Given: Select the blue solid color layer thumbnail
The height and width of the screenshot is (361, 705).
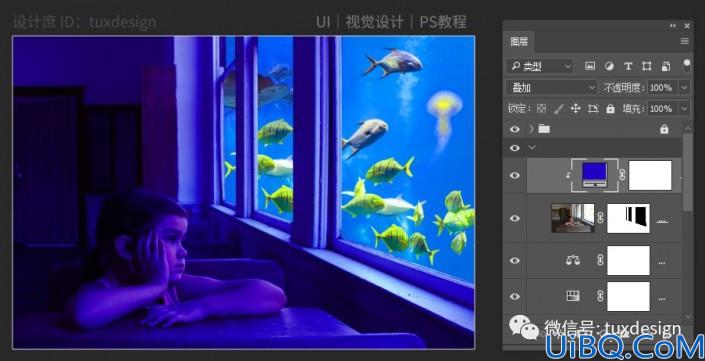Looking at the screenshot, I should 594,175.
